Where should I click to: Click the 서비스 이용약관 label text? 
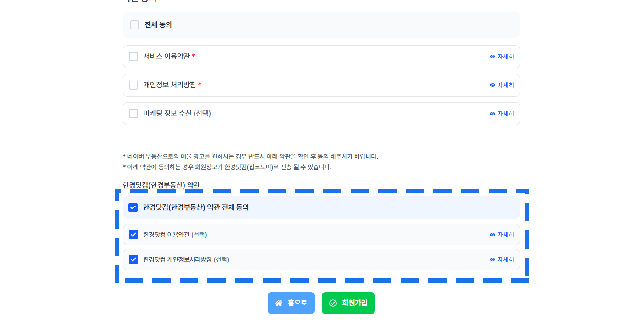click(167, 57)
